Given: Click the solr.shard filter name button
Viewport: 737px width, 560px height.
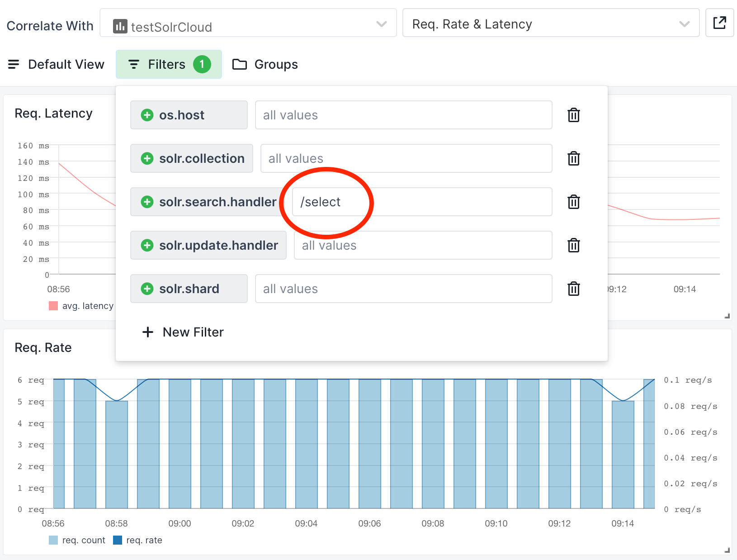Looking at the screenshot, I should point(189,289).
